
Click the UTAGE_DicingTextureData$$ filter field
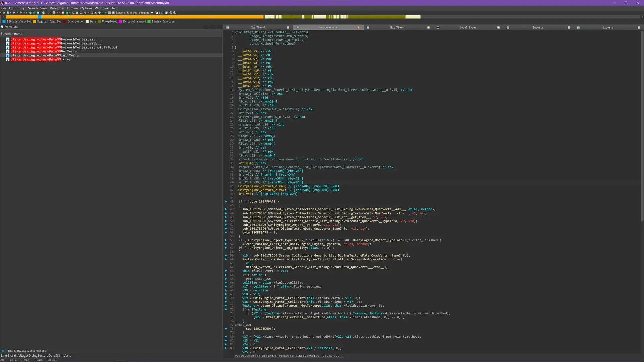coord(114,351)
